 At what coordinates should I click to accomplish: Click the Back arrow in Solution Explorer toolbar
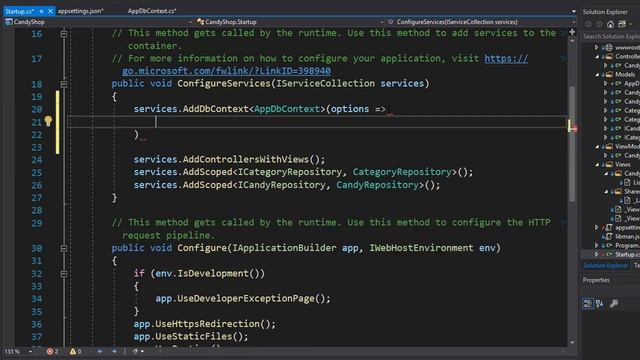pos(588,24)
